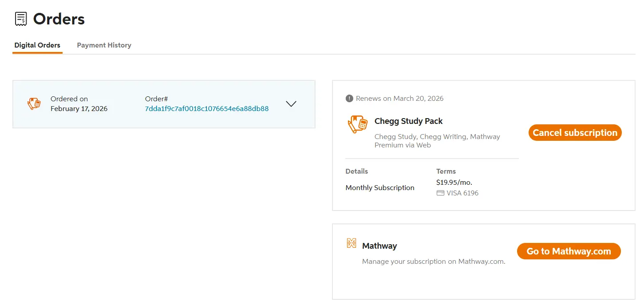Click the 'Order#' label

point(156,99)
